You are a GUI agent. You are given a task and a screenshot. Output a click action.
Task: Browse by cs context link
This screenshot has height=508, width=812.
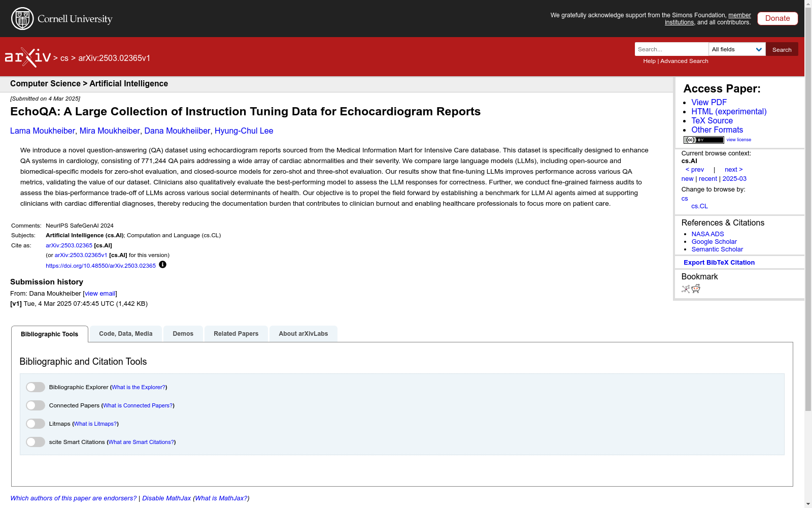(685, 199)
